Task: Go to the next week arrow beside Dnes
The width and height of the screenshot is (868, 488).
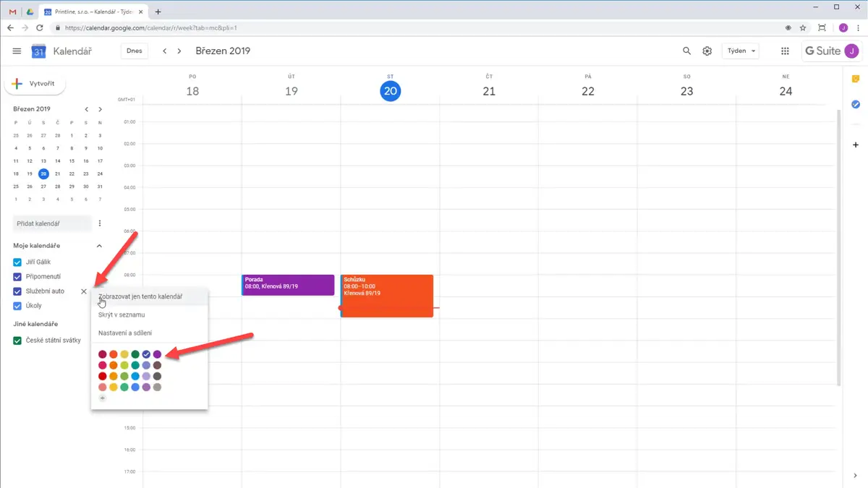Action: [x=179, y=51]
